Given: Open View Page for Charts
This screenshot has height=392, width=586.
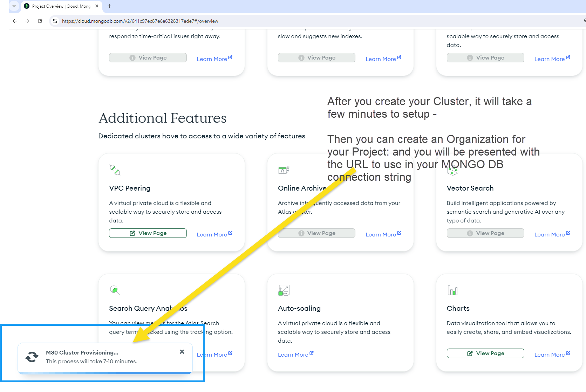Looking at the screenshot, I should pos(485,353).
